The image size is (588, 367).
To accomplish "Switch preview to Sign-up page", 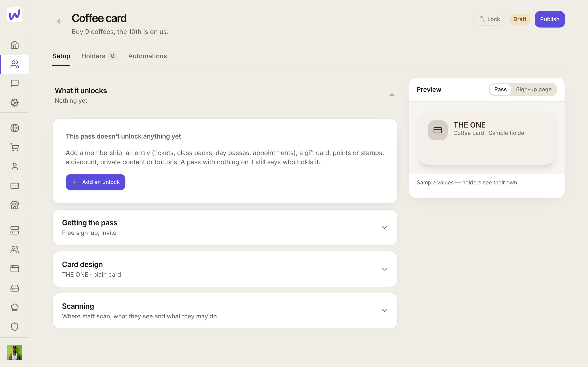I will click(x=534, y=89).
